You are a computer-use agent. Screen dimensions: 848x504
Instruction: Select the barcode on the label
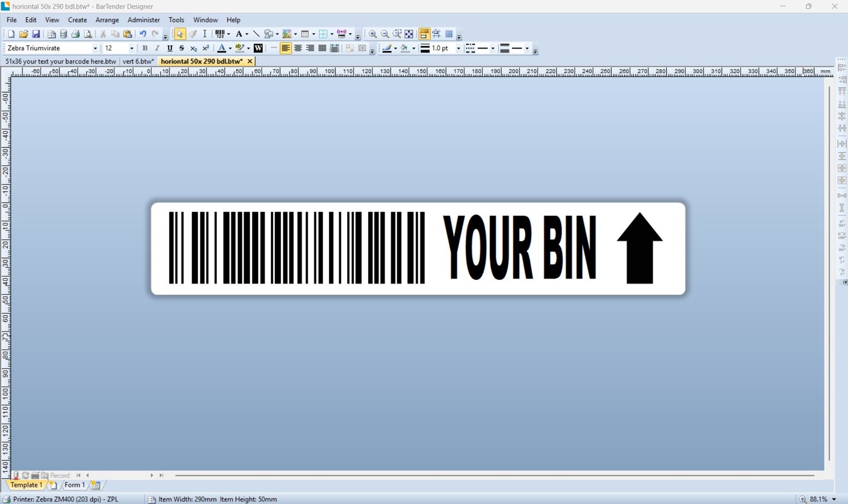(x=297, y=248)
